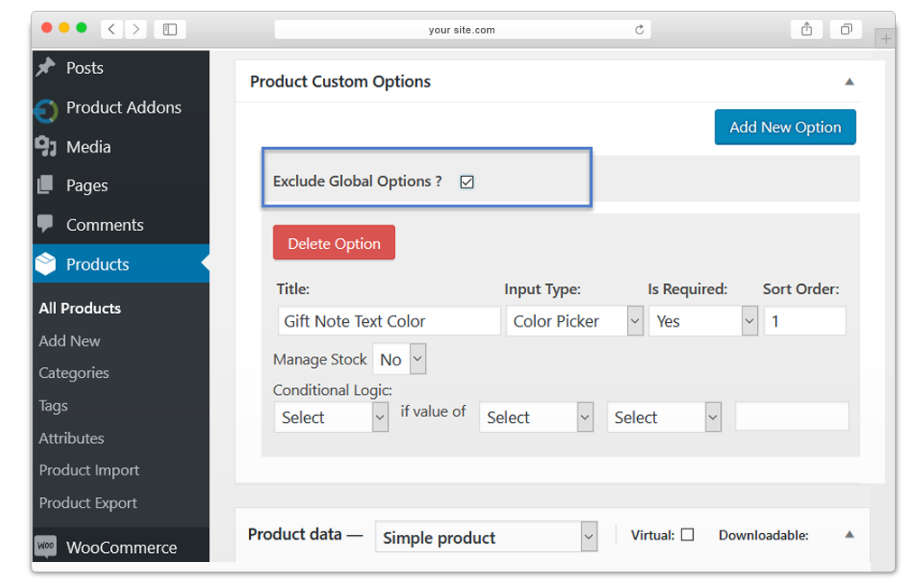Viewport: 924px width, 580px height.
Task: Go forward with browser forward arrow
Action: (x=135, y=29)
